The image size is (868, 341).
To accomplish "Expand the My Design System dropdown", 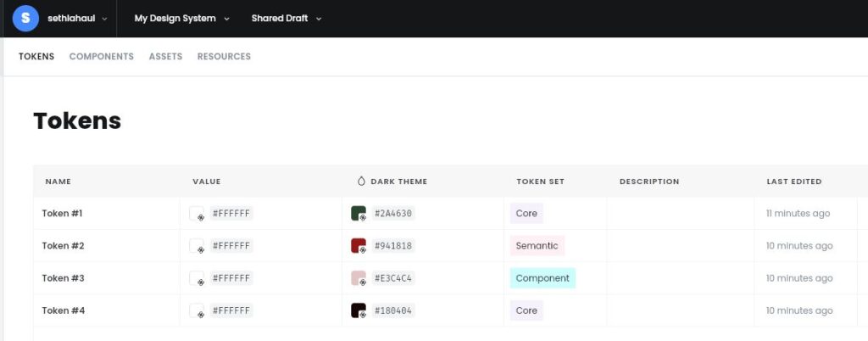I will (x=181, y=19).
